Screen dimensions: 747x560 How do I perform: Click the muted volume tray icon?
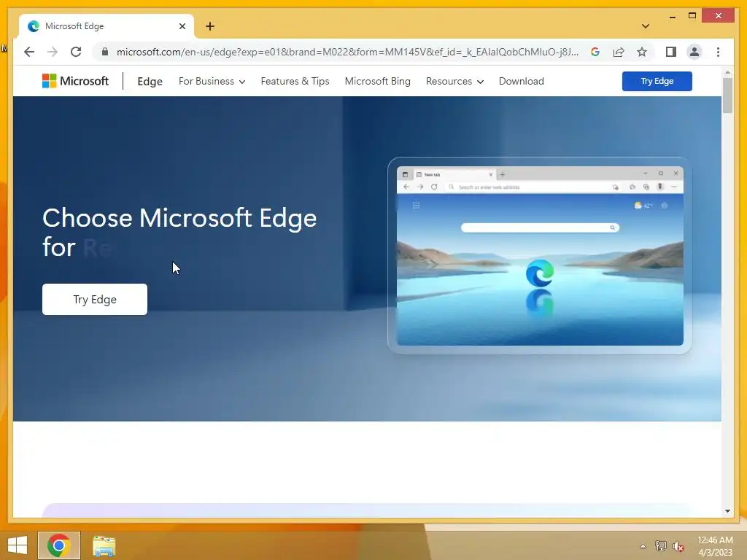[678, 546]
